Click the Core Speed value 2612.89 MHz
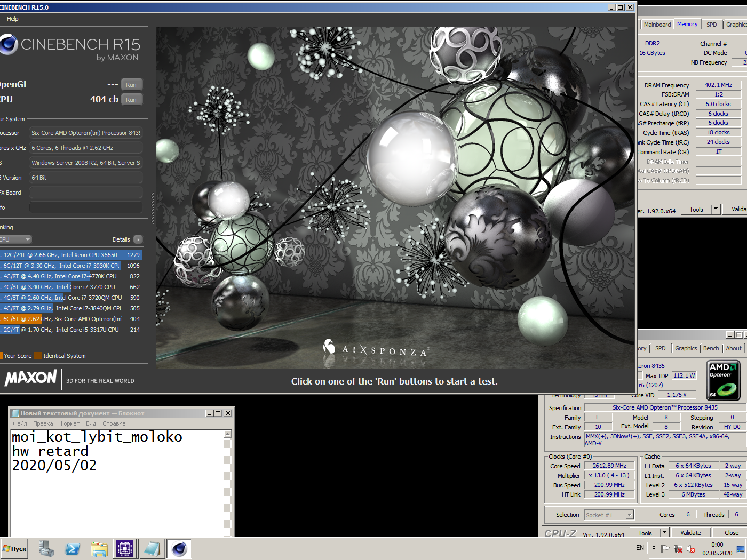This screenshot has height=560, width=747. click(609, 466)
